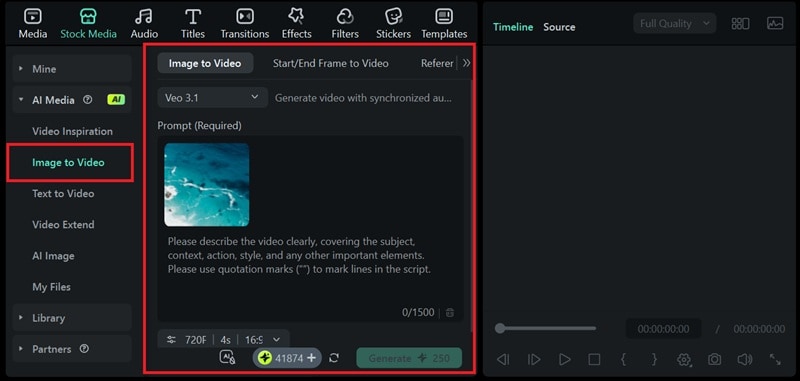Open the Veo 3.1 model dropdown
Image resolution: width=800 pixels, height=381 pixels.
(x=212, y=97)
